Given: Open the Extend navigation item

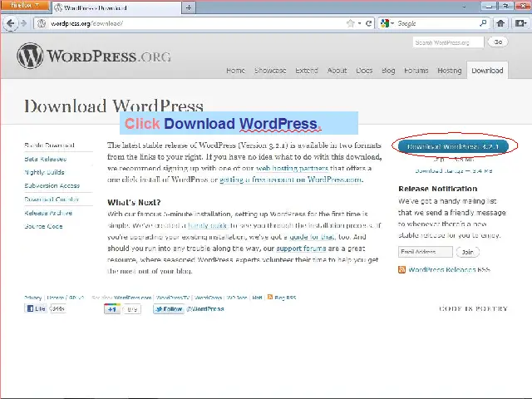Looking at the screenshot, I should coord(307,71).
